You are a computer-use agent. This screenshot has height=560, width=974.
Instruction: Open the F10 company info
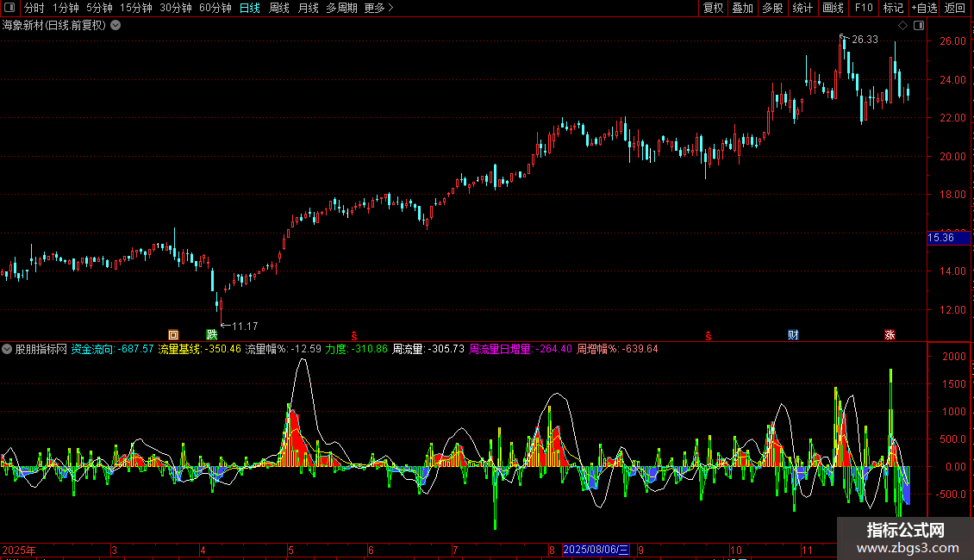(x=864, y=8)
